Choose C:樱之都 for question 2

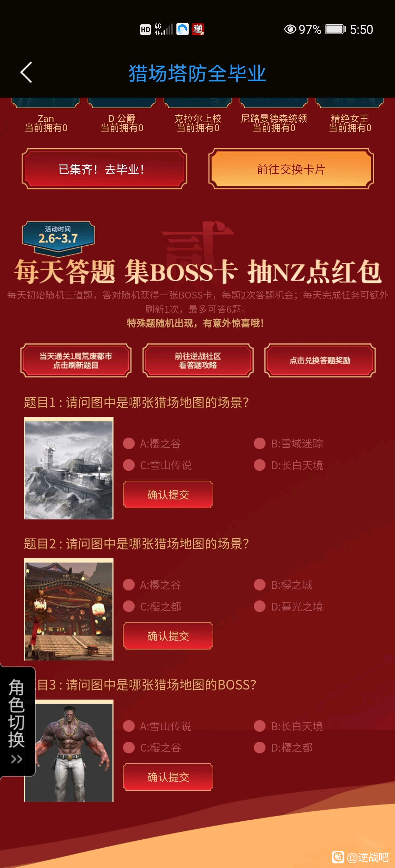(x=152, y=607)
